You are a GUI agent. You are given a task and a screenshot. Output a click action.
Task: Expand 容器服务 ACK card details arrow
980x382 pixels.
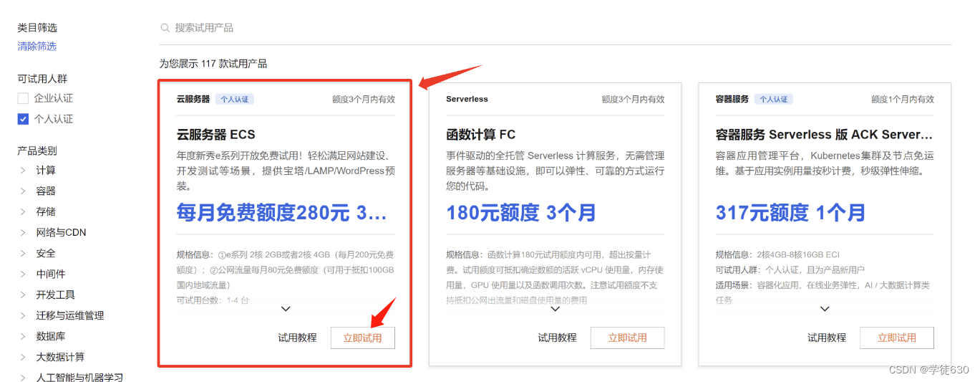tap(825, 309)
